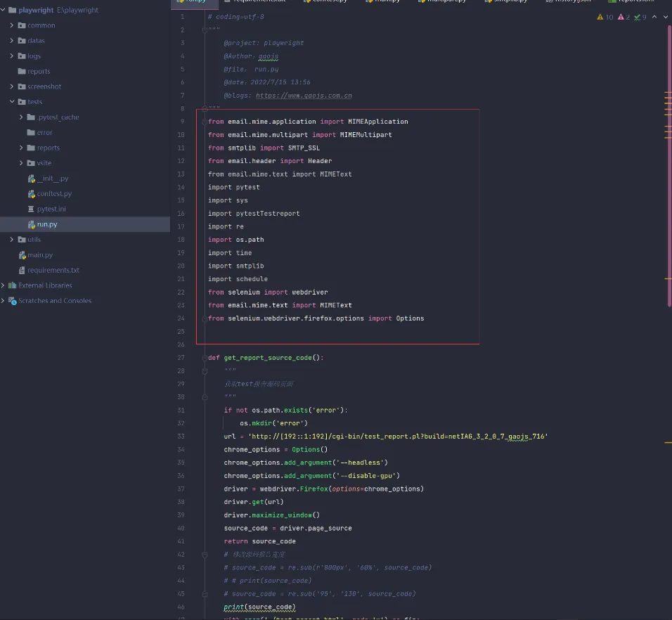Click the fold end marker at line 45

(x=205, y=594)
